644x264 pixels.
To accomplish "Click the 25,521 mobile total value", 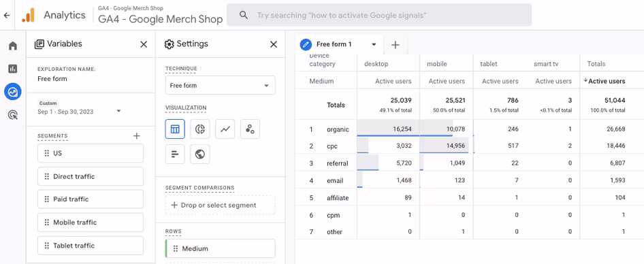I will point(455,100).
